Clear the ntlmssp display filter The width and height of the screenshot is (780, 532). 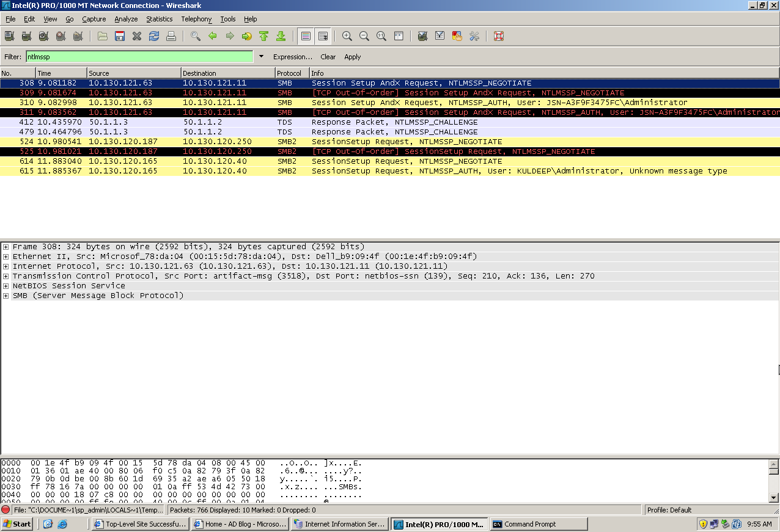click(x=328, y=56)
